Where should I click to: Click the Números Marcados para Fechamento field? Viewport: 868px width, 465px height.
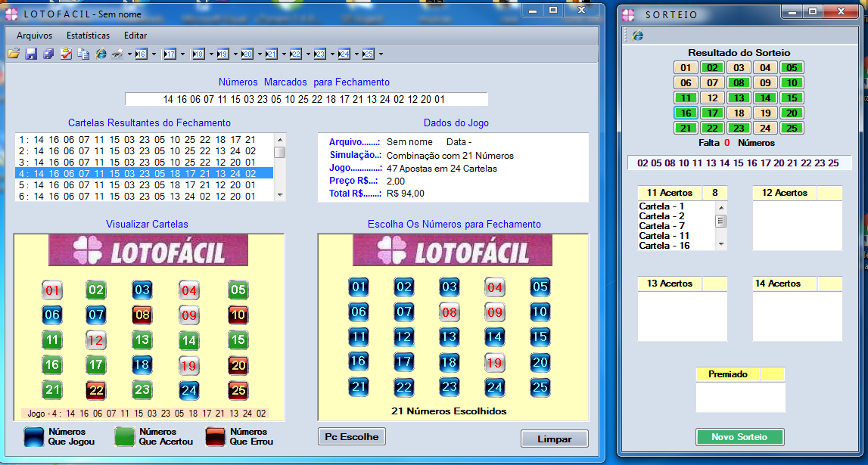pyautogui.click(x=306, y=100)
